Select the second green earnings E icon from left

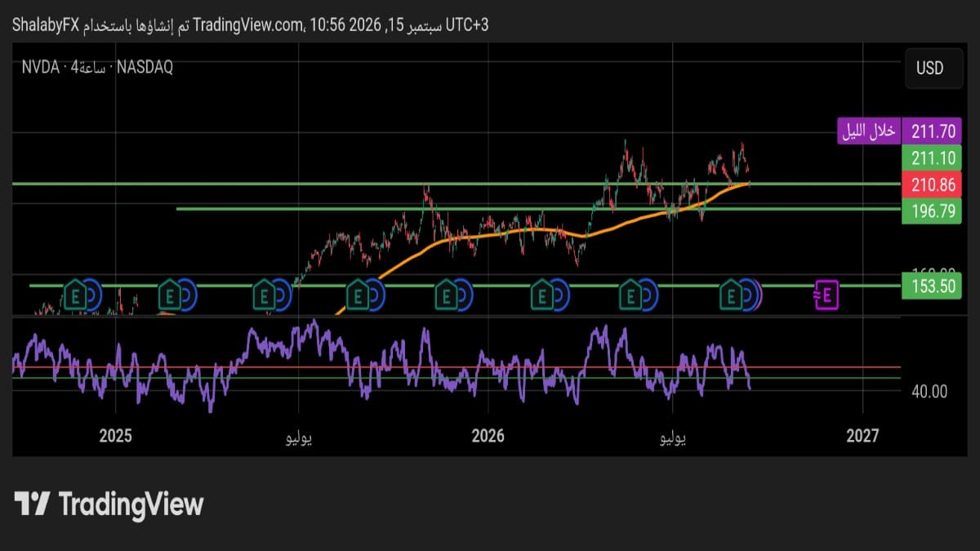[169, 294]
